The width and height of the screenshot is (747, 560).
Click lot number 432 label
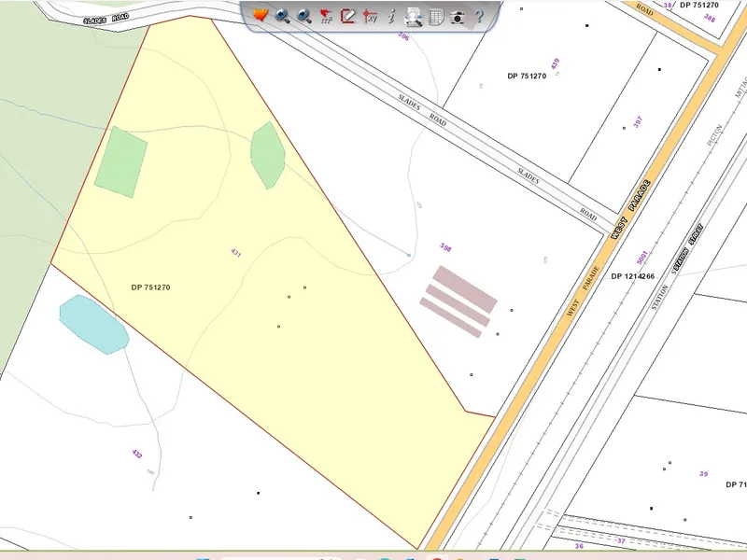click(x=137, y=455)
